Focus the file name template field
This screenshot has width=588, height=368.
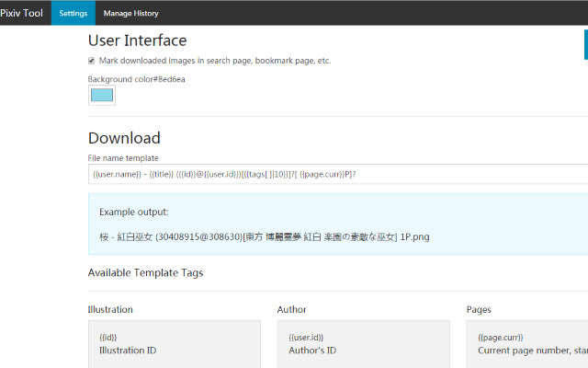pyautogui.click(x=331, y=173)
